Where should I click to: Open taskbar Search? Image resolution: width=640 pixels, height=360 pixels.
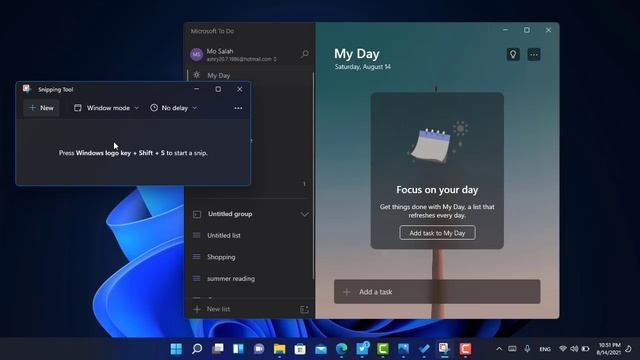pos(197,349)
